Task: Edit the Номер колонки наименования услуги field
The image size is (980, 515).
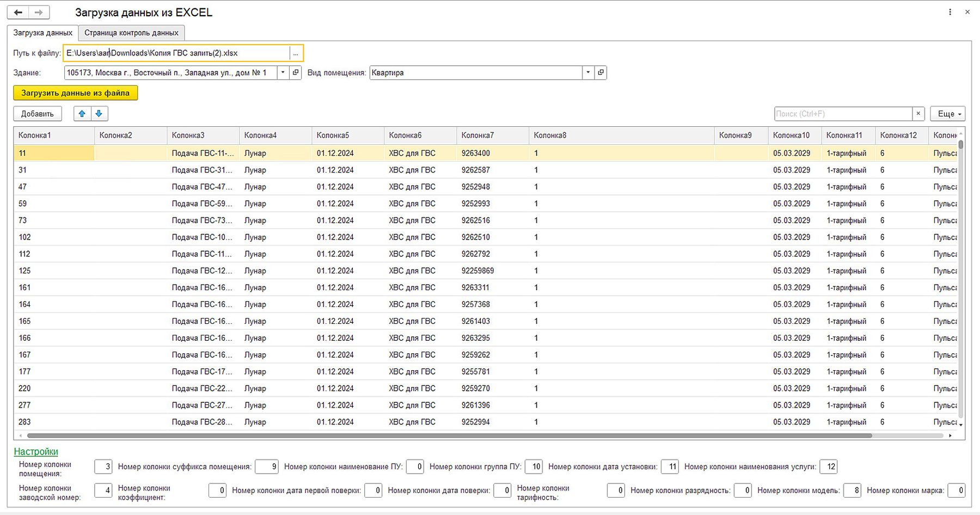Action: coord(828,467)
